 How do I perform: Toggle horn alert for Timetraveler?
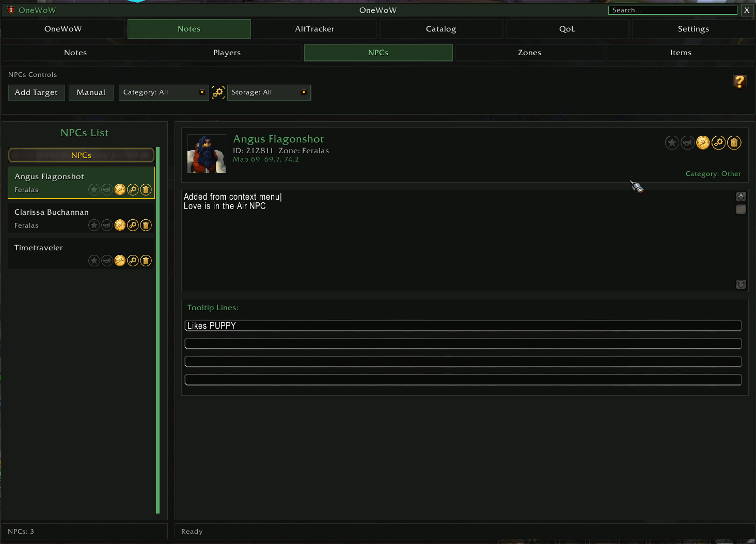pos(107,261)
